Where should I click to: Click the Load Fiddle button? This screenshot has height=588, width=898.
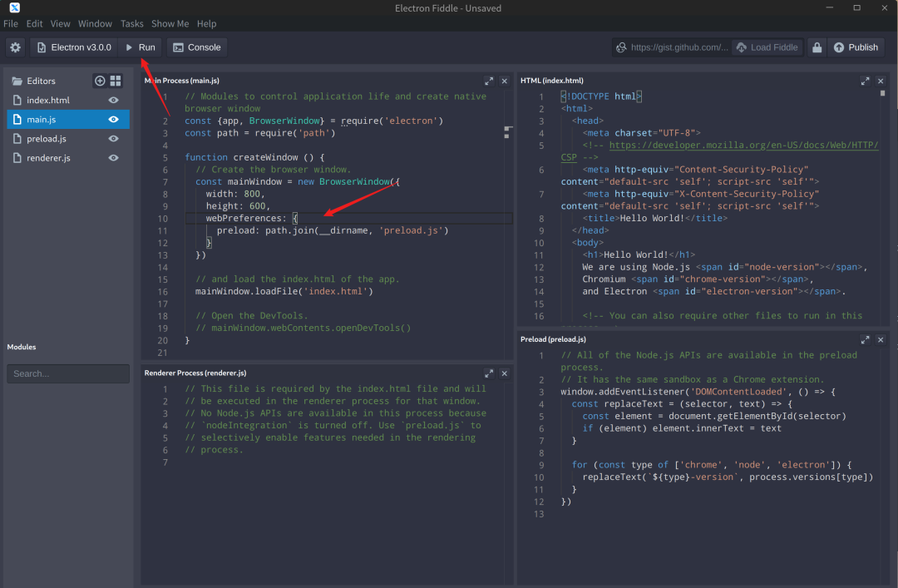767,47
